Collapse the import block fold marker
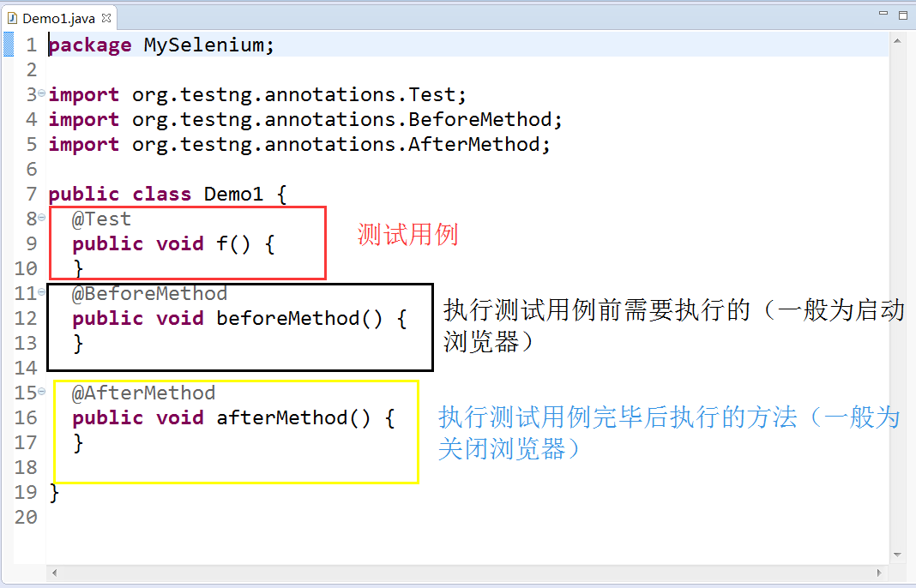 click(41, 93)
